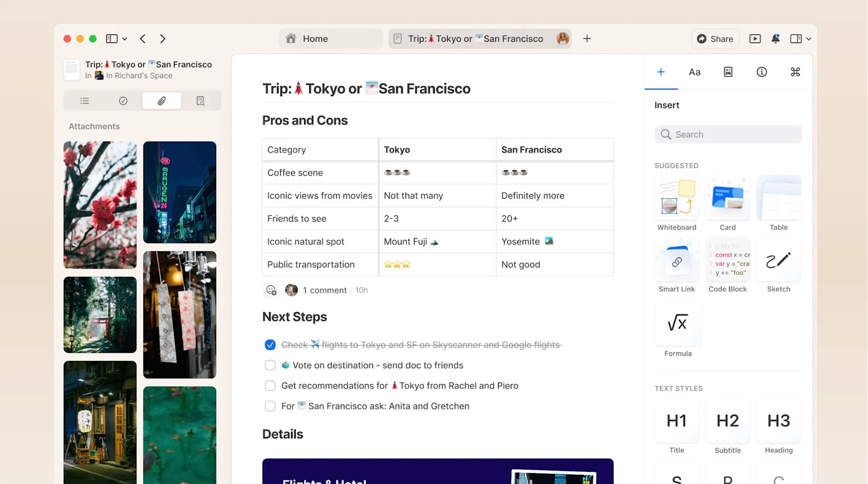This screenshot has width=868, height=484.
Task: Show the tasks checkmark view in sidebar
Action: coord(123,101)
